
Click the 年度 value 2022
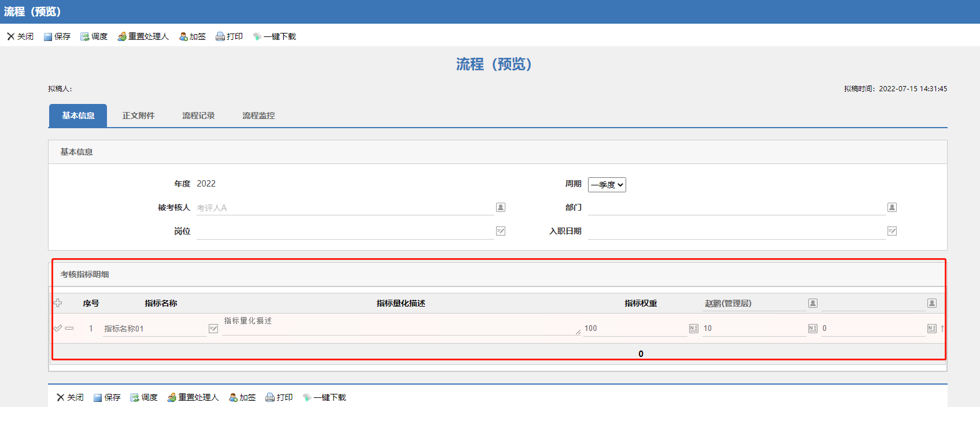click(x=206, y=184)
